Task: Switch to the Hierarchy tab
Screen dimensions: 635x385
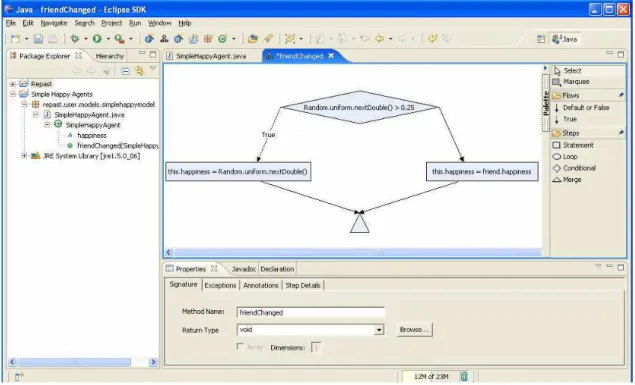Action: [109, 56]
